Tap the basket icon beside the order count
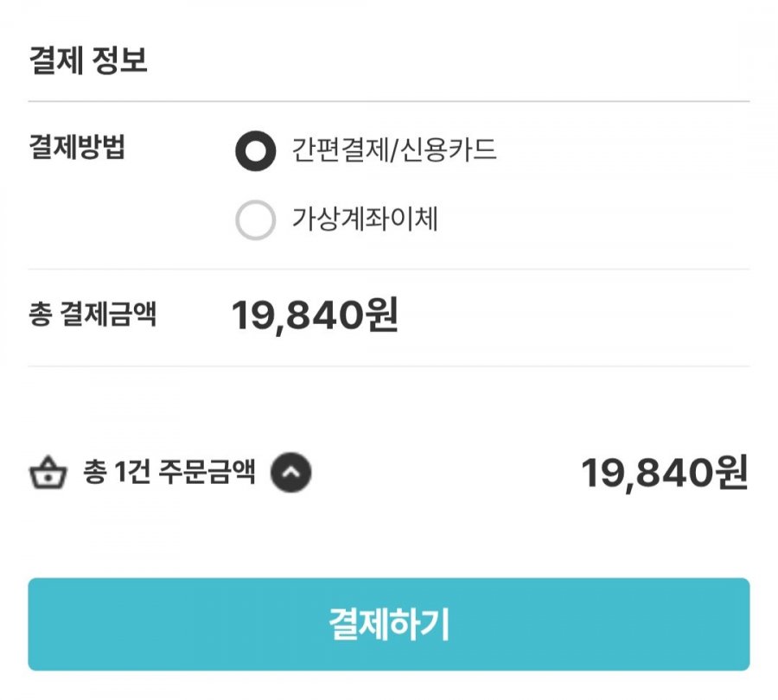 (48, 474)
